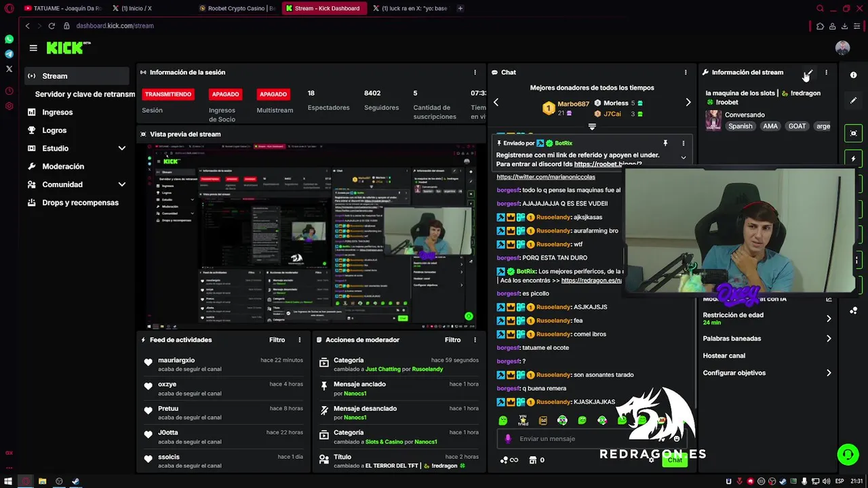Image resolution: width=868 pixels, height=488 pixels.
Task: Toggle the APAGADO status under Multistream
Action: pos(273,94)
